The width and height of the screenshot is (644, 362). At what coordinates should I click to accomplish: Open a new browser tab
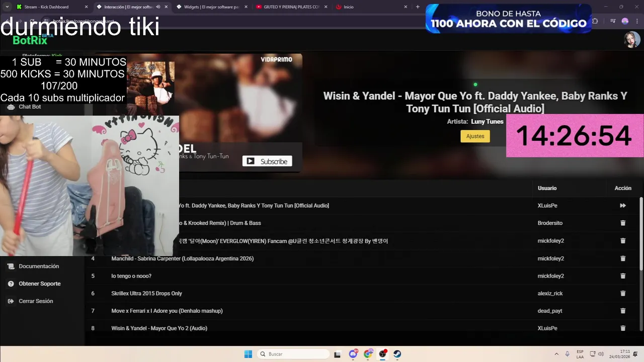(418, 7)
